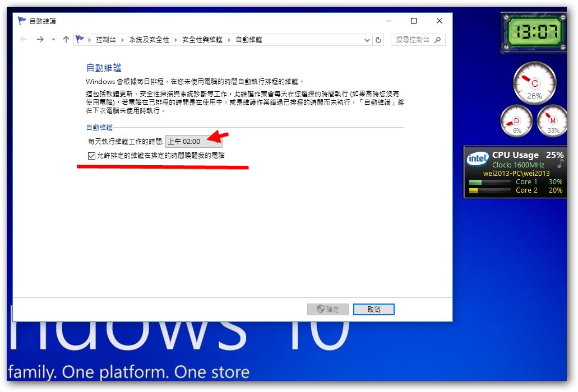Click the flag icon in the address bar
This screenshot has width=578, height=392.
[80, 39]
